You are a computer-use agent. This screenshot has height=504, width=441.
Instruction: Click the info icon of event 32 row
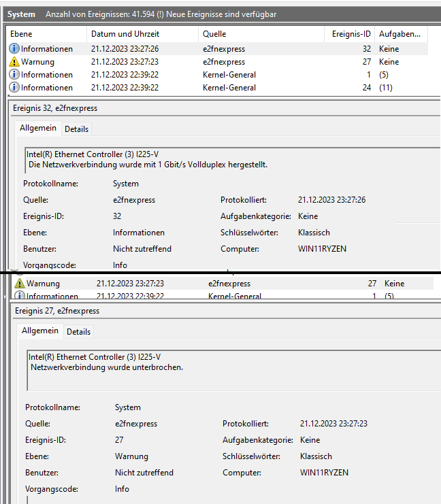pyautogui.click(x=14, y=49)
